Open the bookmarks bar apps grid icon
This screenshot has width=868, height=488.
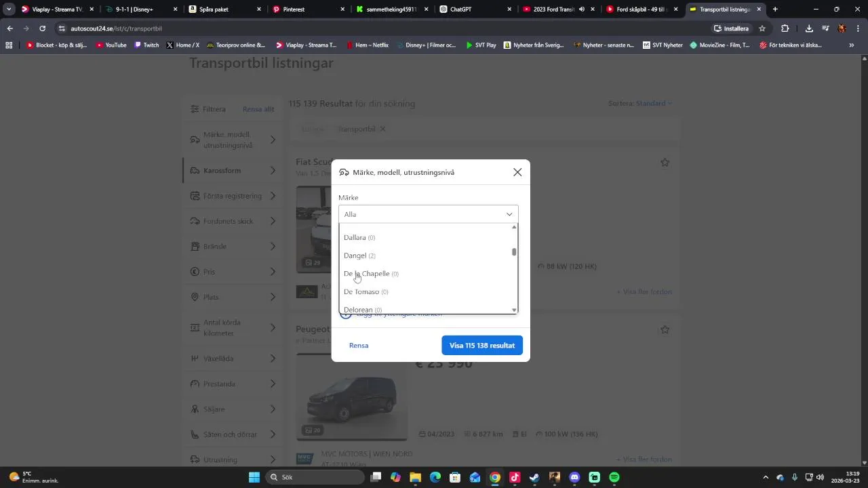pyautogui.click(x=9, y=45)
